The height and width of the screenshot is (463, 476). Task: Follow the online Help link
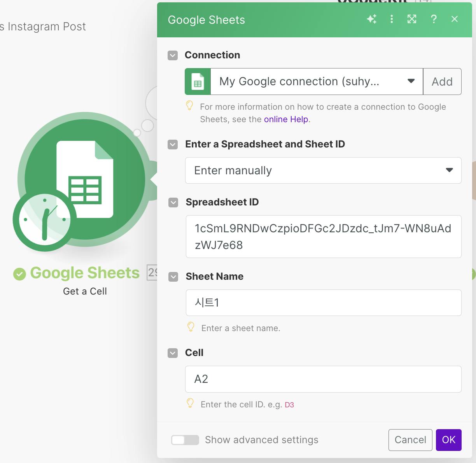click(x=286, y=119)
